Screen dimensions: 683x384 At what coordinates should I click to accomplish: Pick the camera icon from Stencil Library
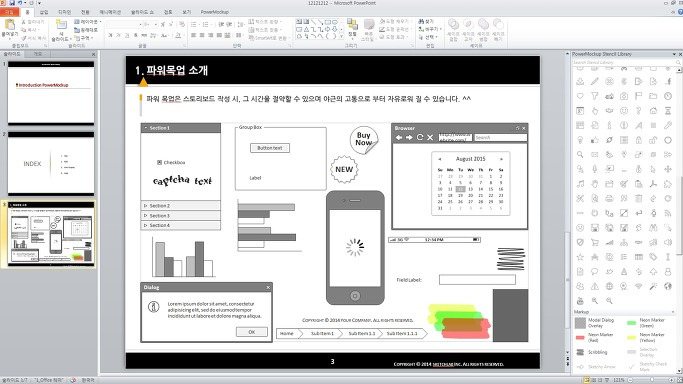624,96
